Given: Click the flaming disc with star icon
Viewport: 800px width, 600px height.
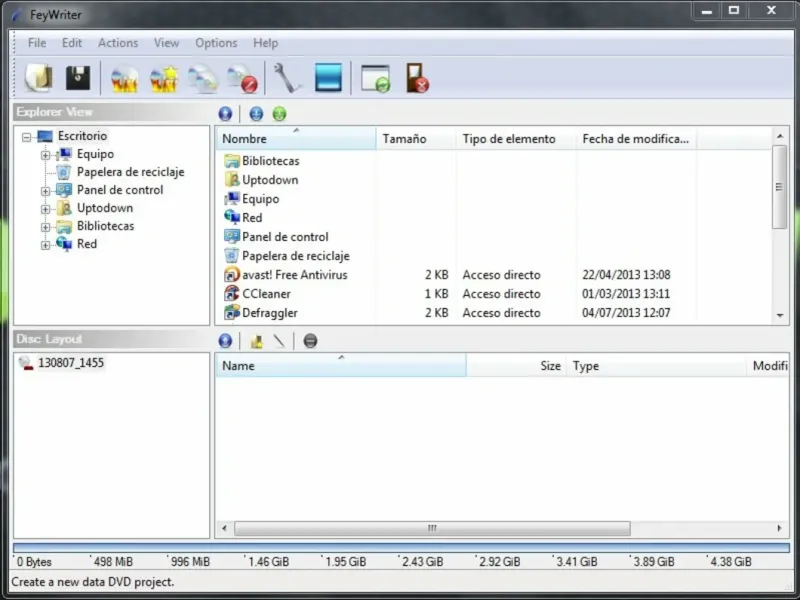Looking at the screenshot, I should (163, 79).
